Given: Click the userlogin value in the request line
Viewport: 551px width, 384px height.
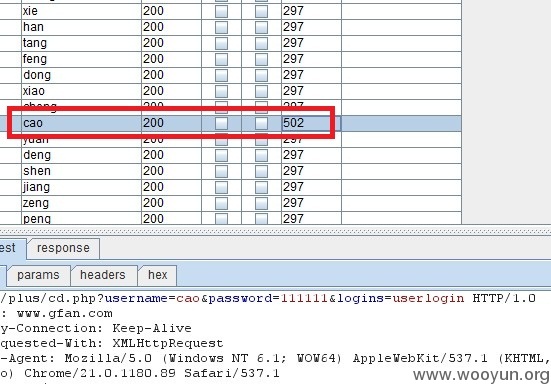Looking at the screenshot, I should click(x=428, y=299).
